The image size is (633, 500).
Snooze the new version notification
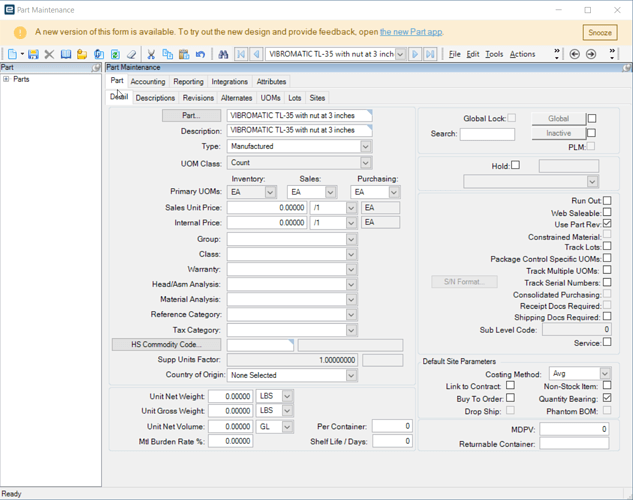pyautogui.click(x=600, y=33)
